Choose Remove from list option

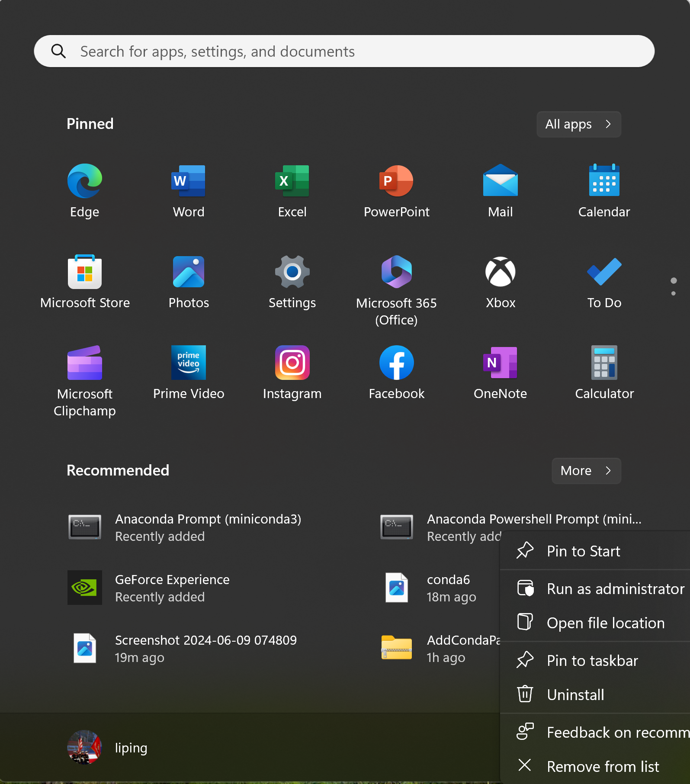[x=603, y=767]
